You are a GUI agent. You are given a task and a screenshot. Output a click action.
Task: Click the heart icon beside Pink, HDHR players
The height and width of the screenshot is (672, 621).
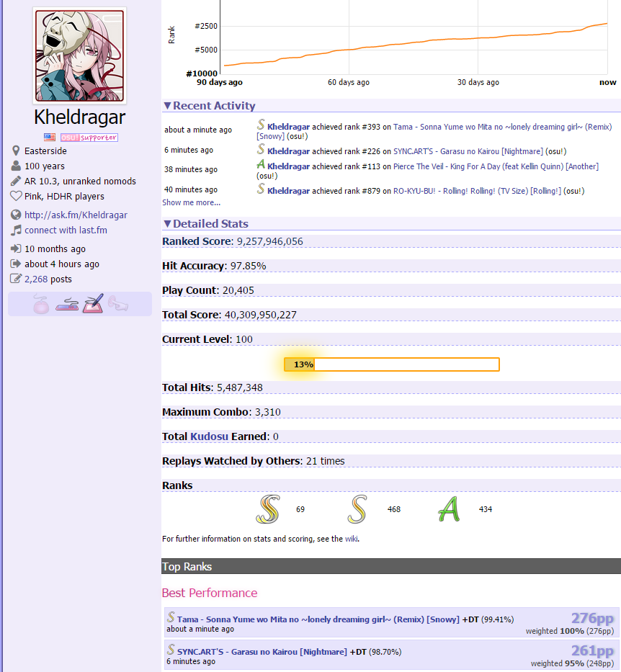(x=16, y=197)
